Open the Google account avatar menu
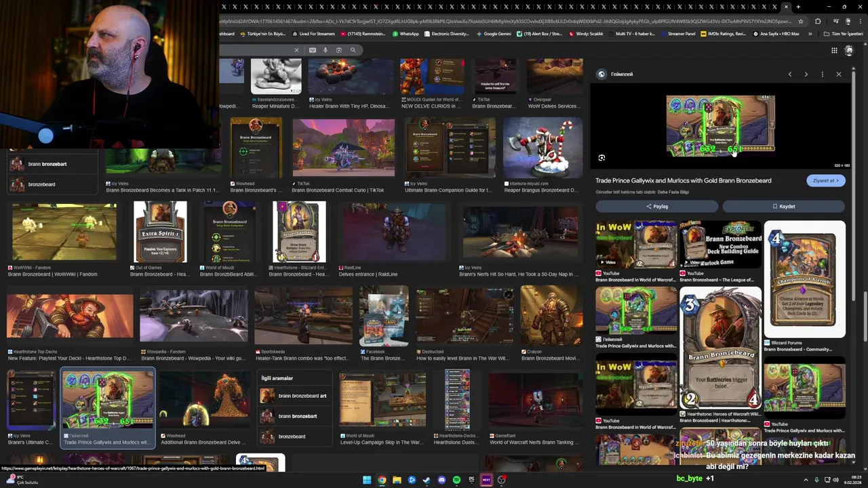The width and height of the screenshot is (868, 488). tap(849, 50)
